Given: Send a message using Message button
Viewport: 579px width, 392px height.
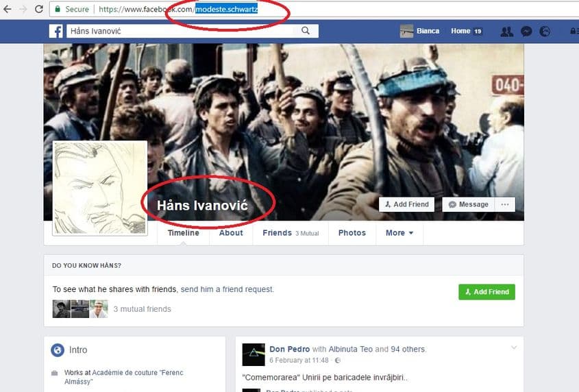Looking at the screenshot, I should pos(469,204).
